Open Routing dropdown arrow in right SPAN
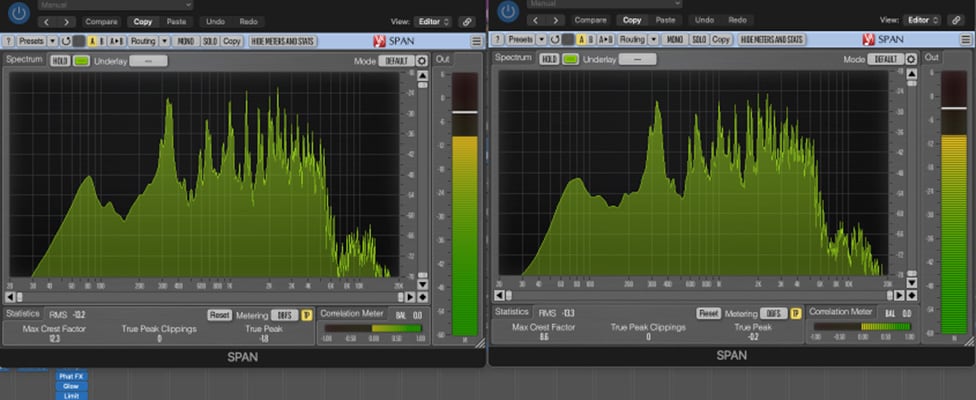The width and height of the screenshot is (976, 400). (x=653, y=39)
